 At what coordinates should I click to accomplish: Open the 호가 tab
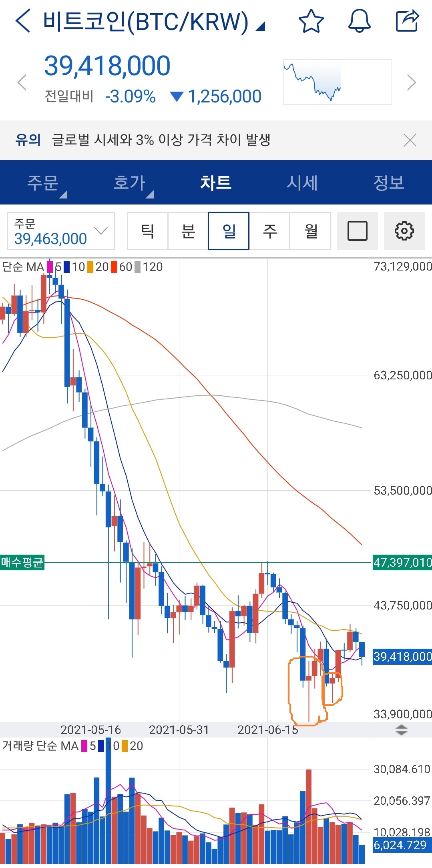pos(129,182)
